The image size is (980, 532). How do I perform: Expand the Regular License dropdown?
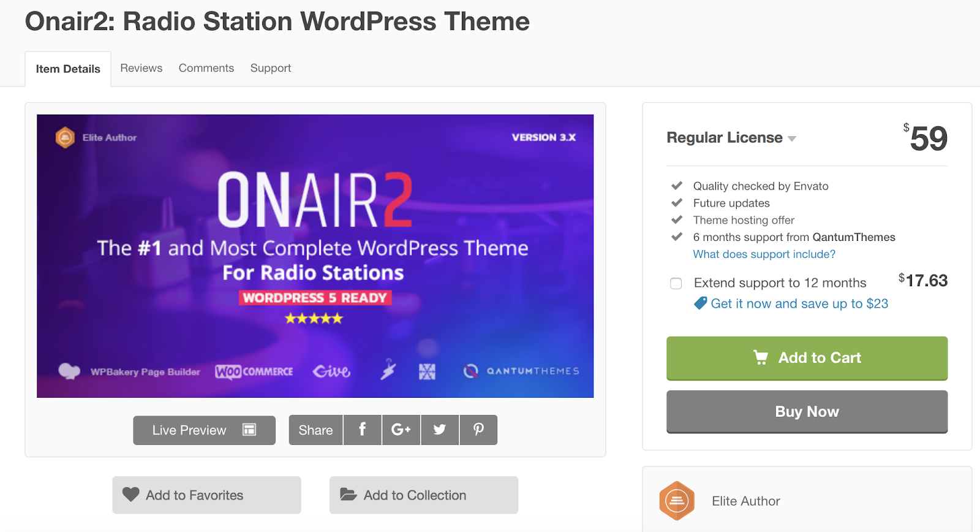[731, 138]
